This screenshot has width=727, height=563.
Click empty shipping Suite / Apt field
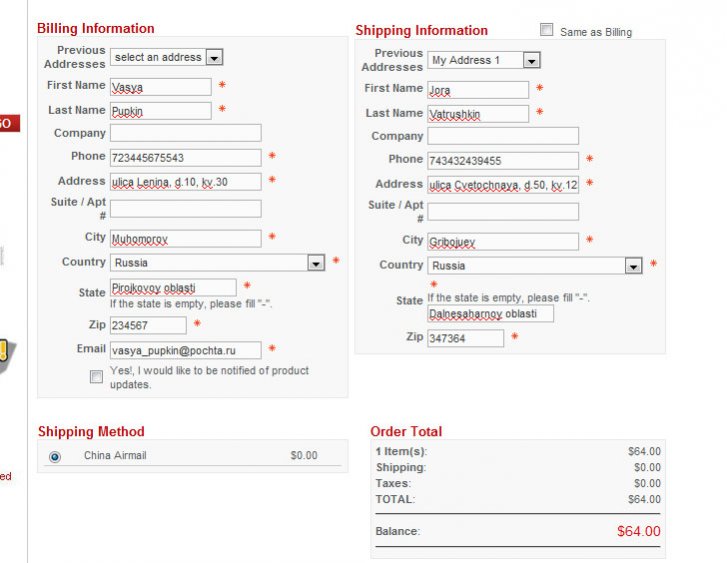coord(503,212)
